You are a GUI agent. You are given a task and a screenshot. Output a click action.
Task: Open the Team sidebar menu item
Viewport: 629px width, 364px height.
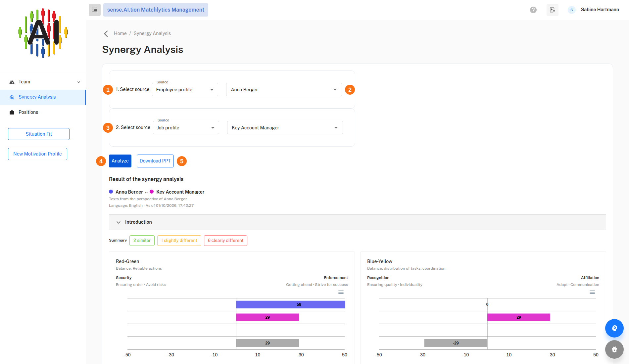click(43, 82)
